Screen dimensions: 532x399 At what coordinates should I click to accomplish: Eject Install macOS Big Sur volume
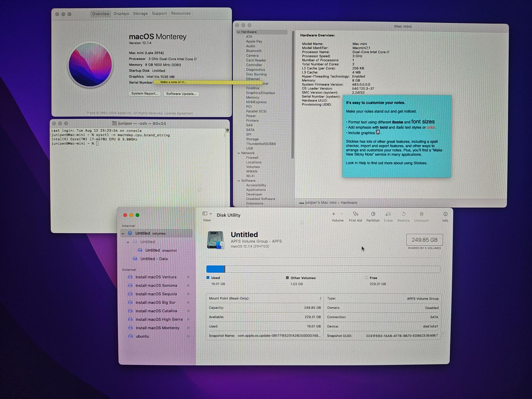[x=188, y=303]
